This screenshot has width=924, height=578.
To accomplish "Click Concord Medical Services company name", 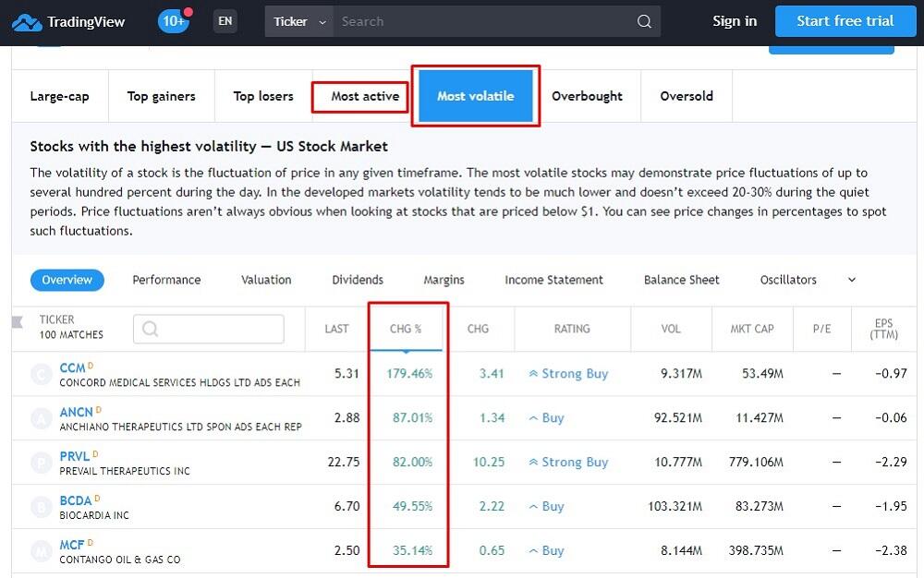I will tap(180, 382).
